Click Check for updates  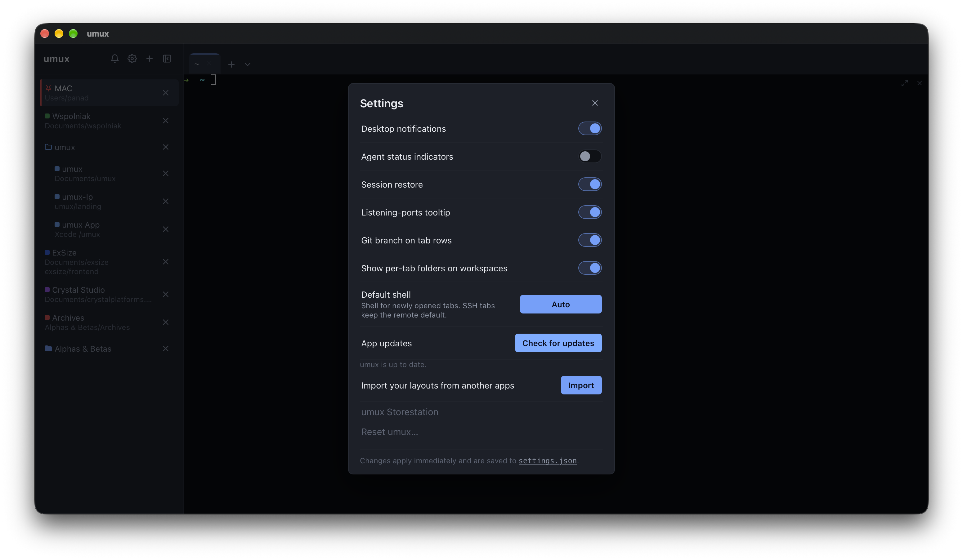tap(558, 343)
